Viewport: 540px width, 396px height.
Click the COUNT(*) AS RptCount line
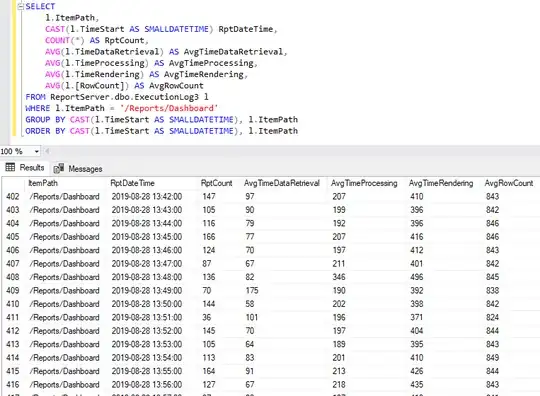coord(97,41)
